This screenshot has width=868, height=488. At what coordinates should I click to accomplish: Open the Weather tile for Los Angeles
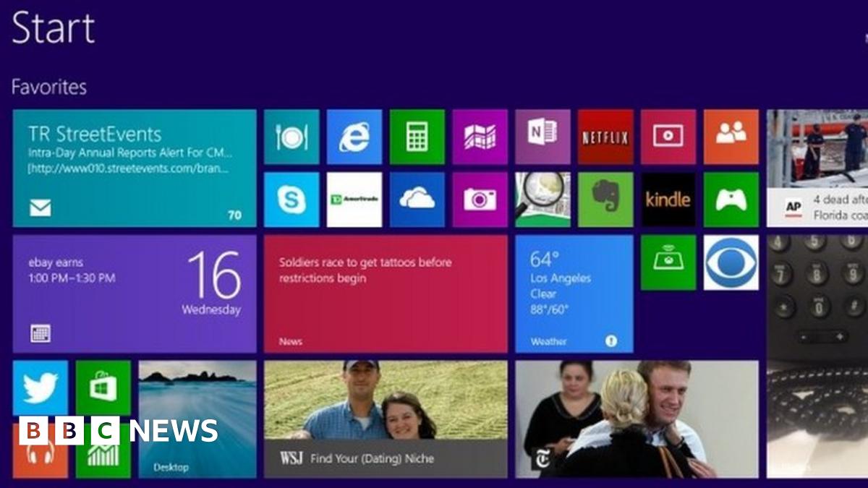[574, 294]
